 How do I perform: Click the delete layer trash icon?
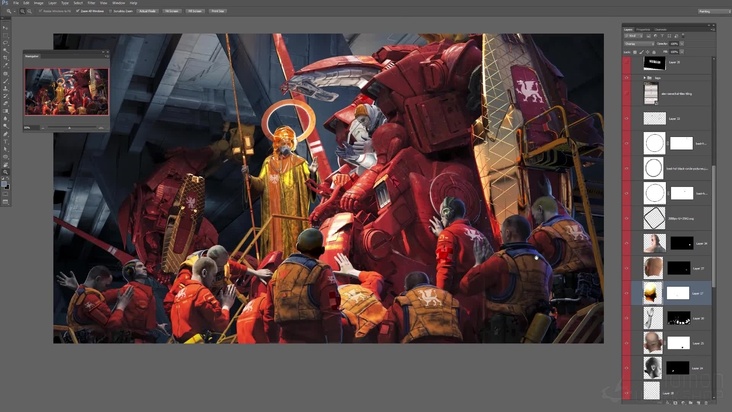706,403
